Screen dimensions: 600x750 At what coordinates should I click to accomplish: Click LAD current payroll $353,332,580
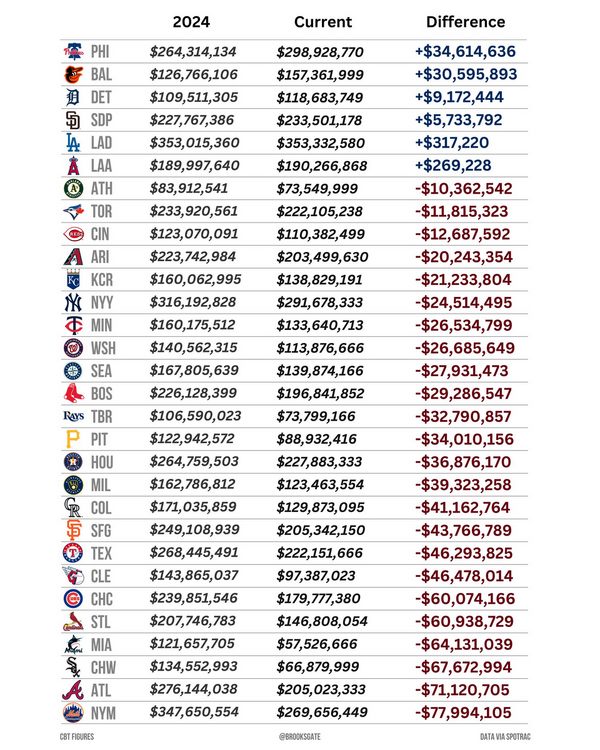(x=320, y=143)
